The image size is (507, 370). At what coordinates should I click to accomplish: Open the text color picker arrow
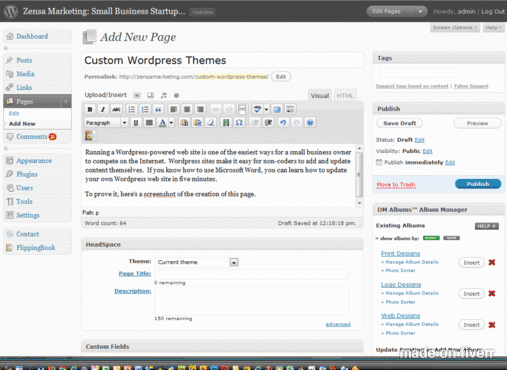(171, 123)
